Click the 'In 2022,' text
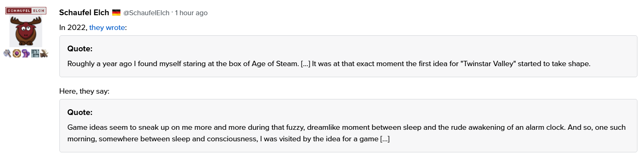Image resolution: width=644 pixels, height=161 pixels. (x=73, y=28)
